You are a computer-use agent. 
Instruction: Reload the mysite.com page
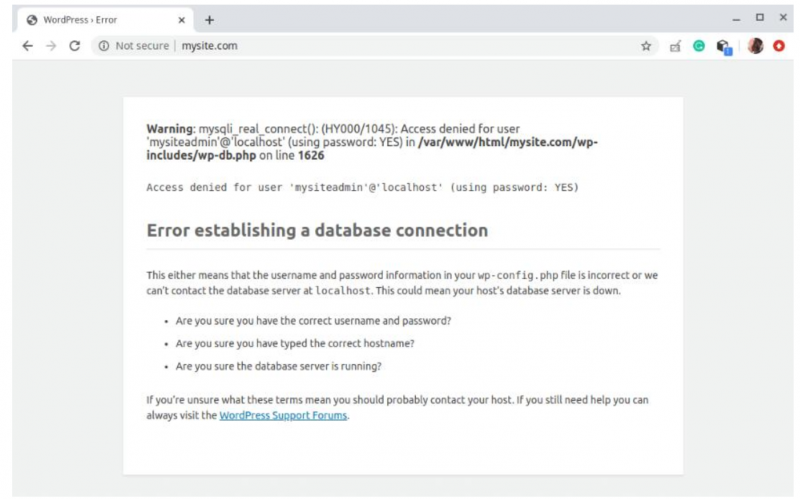pyautogui.click(x=74, y=46)
